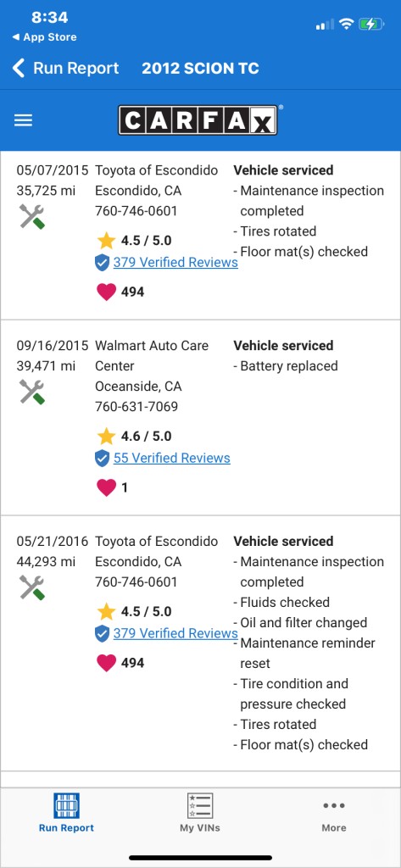The width and height of the screenshot is (401, 868).
Task: Tap the 2012 SCION TC title
Action: point(200,69)
